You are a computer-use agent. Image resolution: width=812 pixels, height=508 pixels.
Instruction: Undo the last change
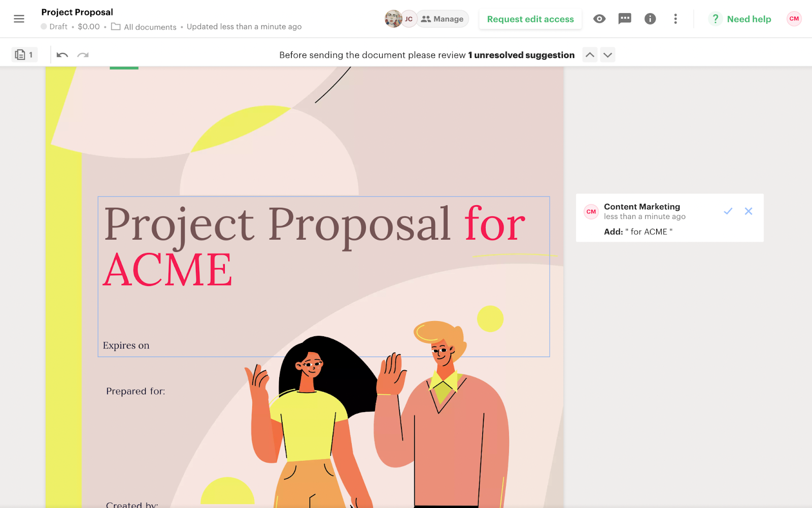pyautogui.click(x=62, y=55)
